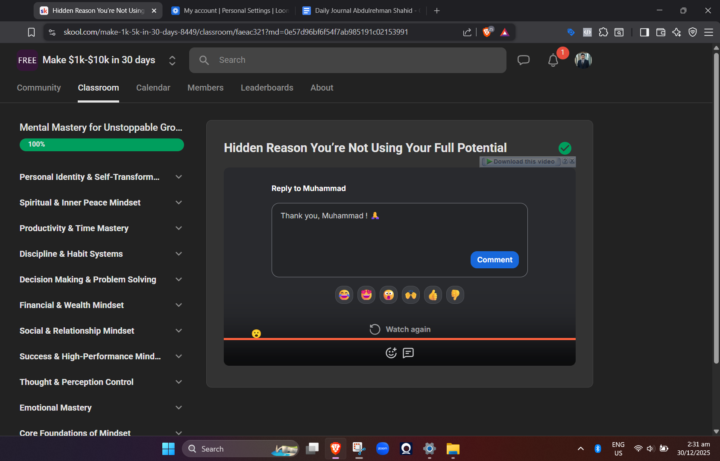Open Windows Start menu
720x461 pixels.
click(x=169, y=449)
